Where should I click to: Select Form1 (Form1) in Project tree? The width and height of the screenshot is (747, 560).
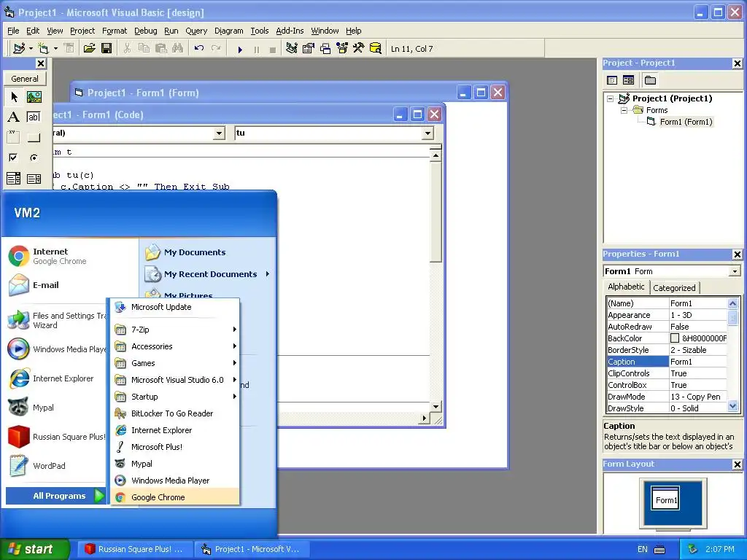(686, 122)
